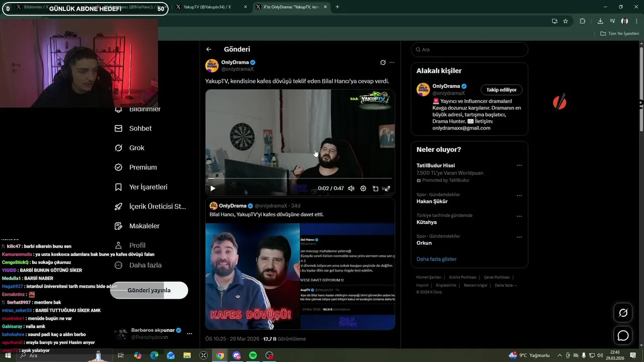Open the recording app icon with red dot
The width and height of the screenshot is (644, 362).
pos(270,355)
